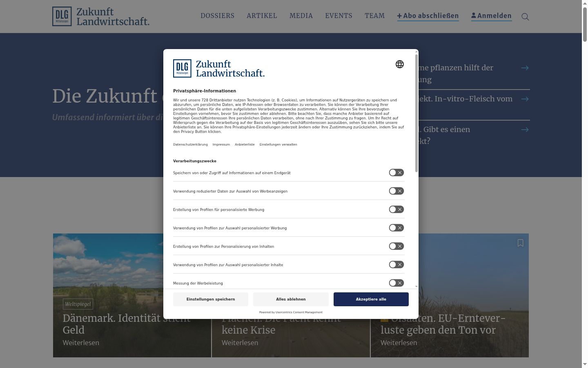Click the search magnifier icon in the header
Viewport: 588px width, 368px height.
(x=525, y=17)
